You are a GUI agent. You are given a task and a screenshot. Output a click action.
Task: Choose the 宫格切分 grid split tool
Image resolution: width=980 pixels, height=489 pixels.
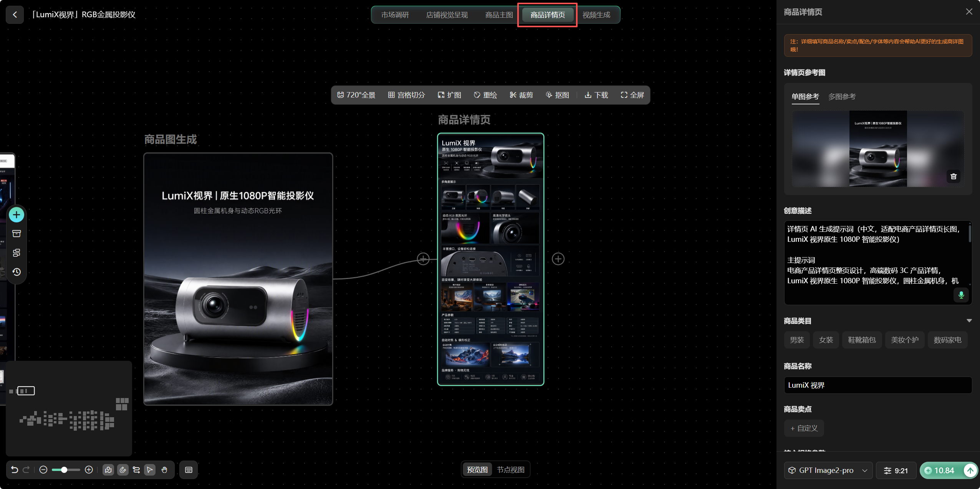pos(406,95)
